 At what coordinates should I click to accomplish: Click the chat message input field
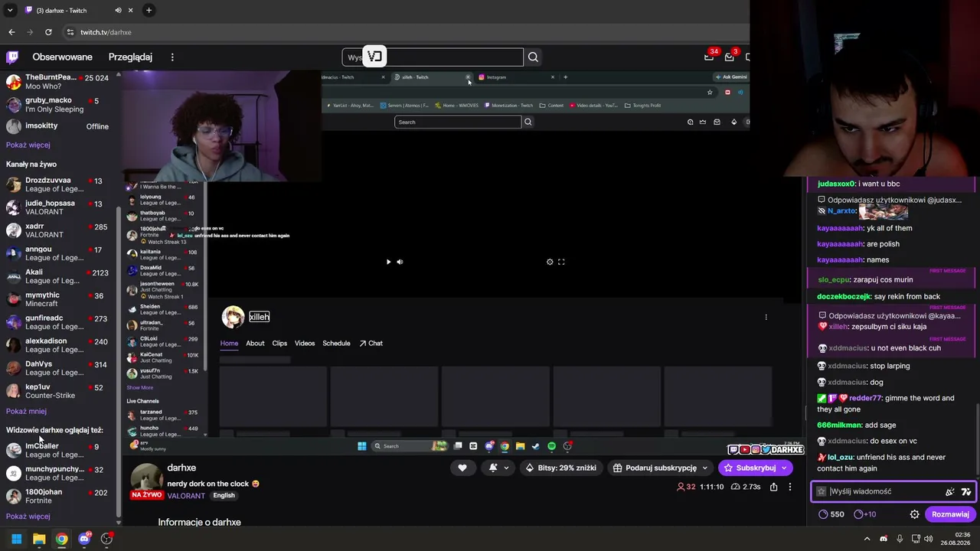[884, 491]
